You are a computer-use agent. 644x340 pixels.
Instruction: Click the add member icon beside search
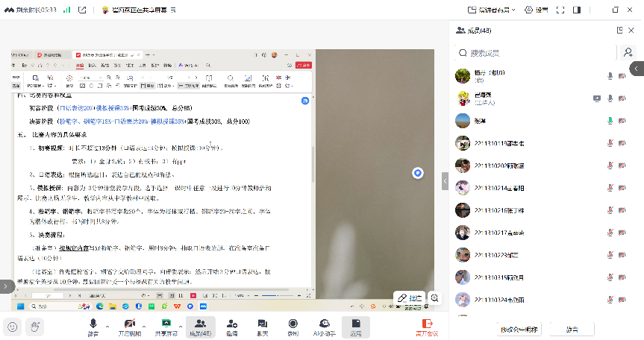pos(628,52)
